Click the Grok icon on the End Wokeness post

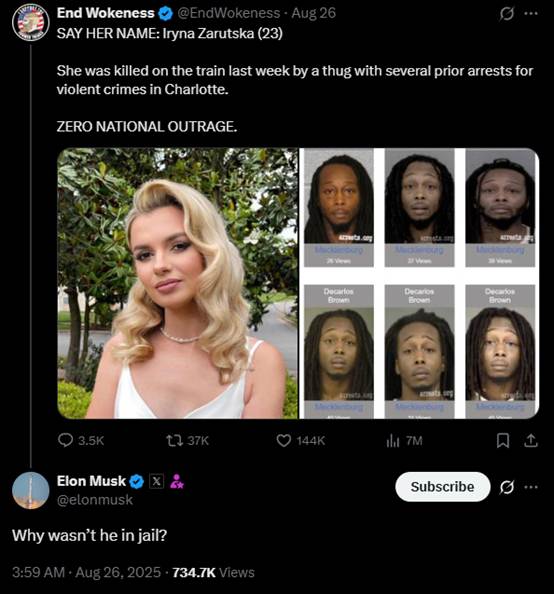click(507, 14)
